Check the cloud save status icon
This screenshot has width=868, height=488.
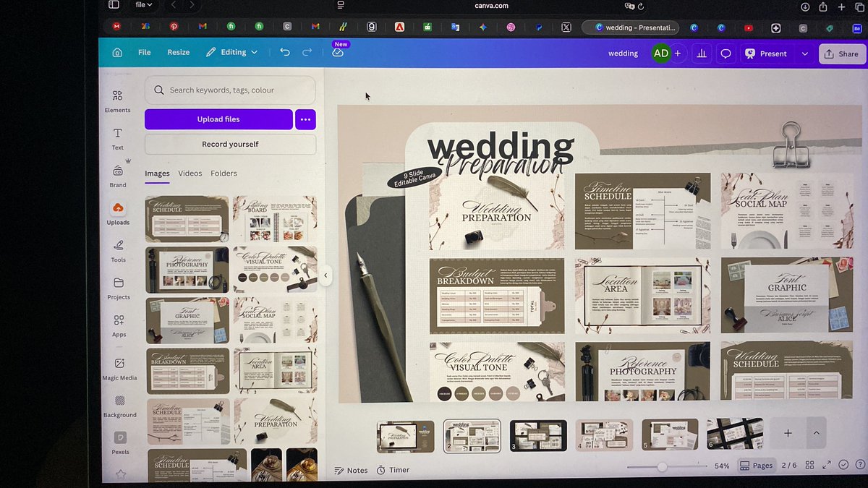click(x=338, y=53)
